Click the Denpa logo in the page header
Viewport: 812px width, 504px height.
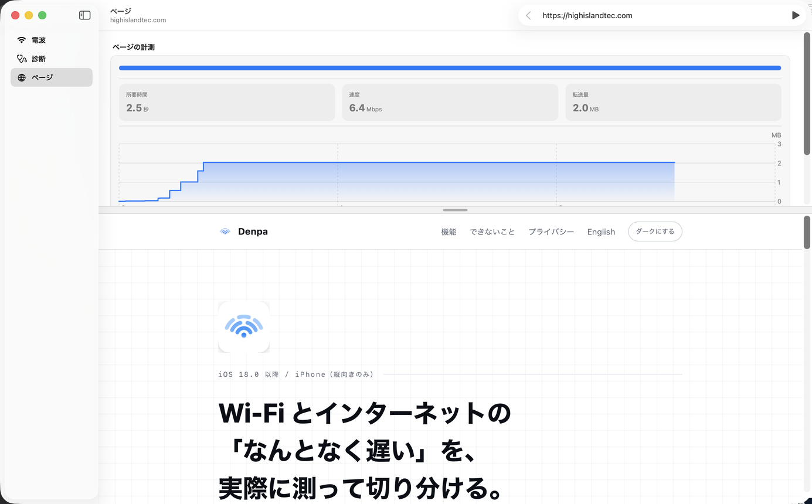tap(243, 231)
